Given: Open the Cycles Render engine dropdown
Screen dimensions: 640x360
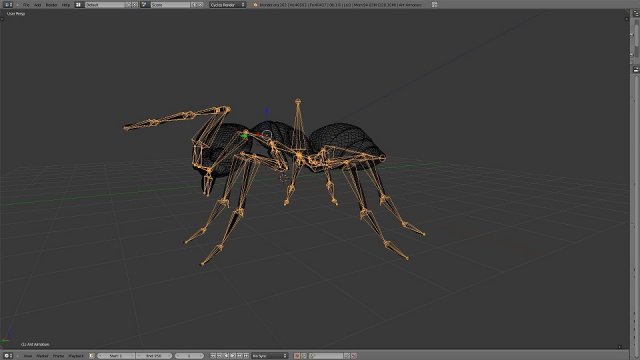Looking at the screenshot, I should (x=228, y=5).
